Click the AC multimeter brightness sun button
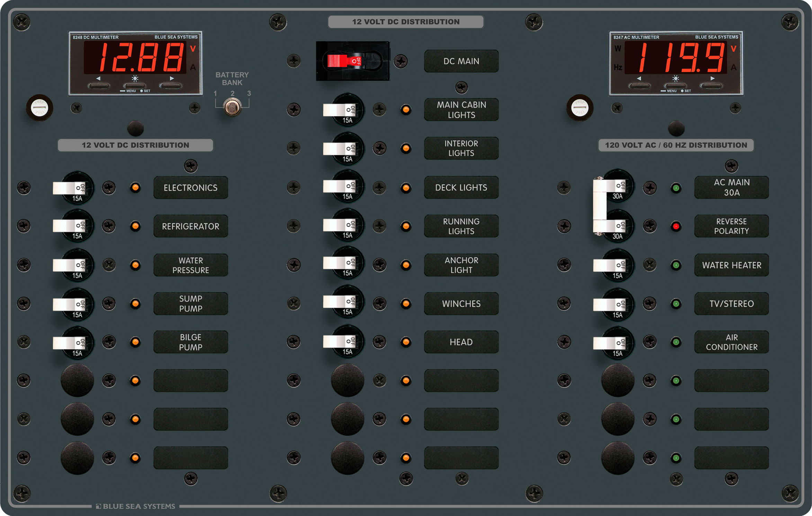This screenshot has height=516, width=812. click(x=676, y=85)
